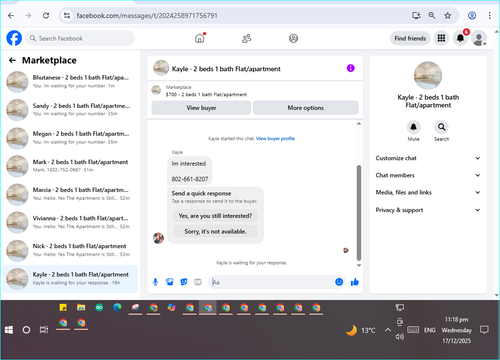Send a thumbs-up like
The width and height of the screenshot is (500, 360).
355,282
